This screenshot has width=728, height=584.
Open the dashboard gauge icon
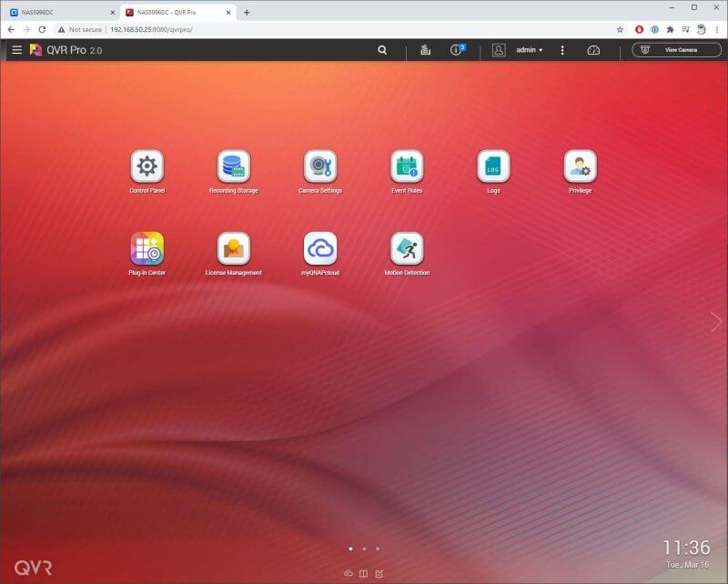click(x=593, y=50)
